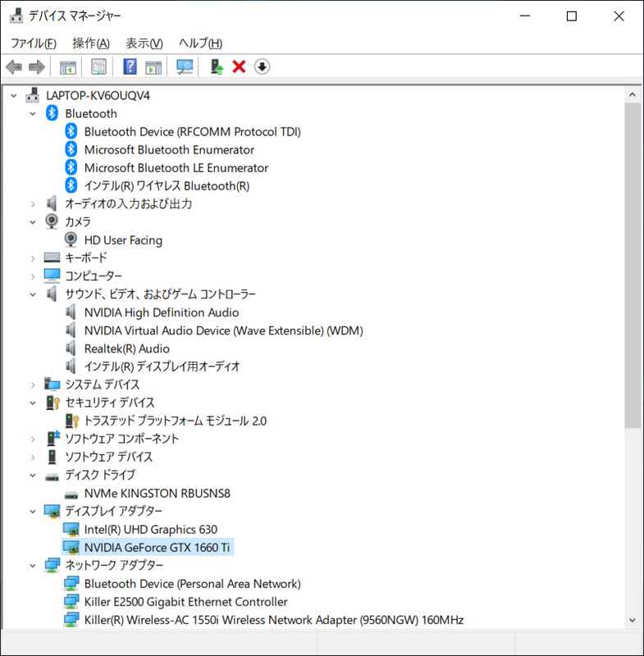Viewport: 644px width, 656px height.
Task: Collapse the セキュリティ デバイス category
Action: [x=33, y=403]
